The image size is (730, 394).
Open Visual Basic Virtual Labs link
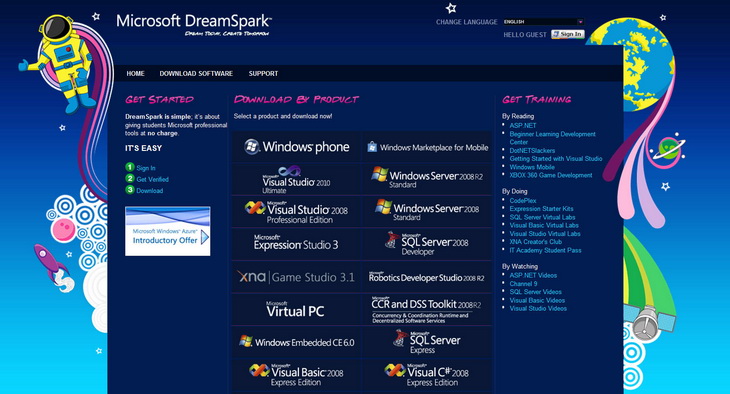pyautogui.click(x=544, y=225)
